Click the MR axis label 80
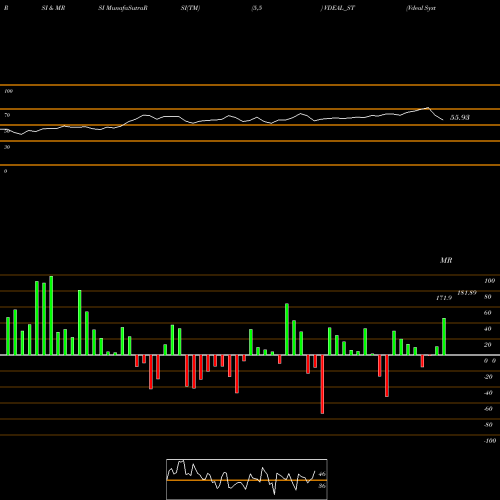This screenshot has height=500, width=500. (488, 297)
